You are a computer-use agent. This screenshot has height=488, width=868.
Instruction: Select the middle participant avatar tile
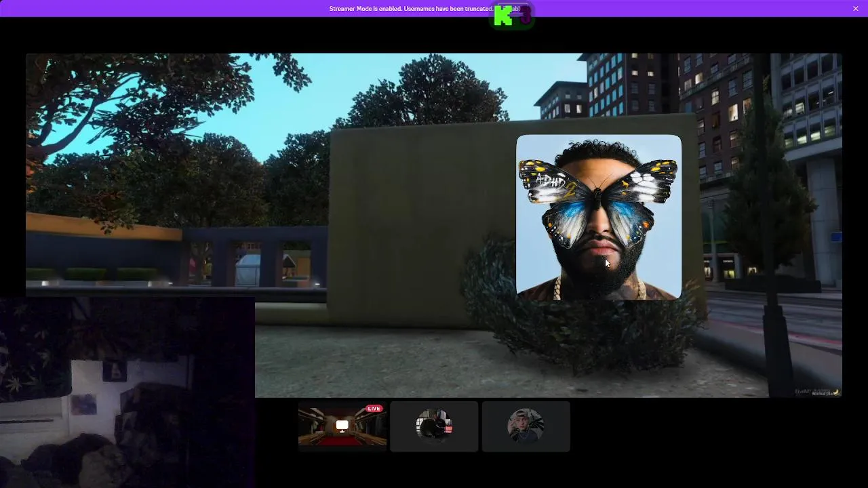click(x=434, y=426)
